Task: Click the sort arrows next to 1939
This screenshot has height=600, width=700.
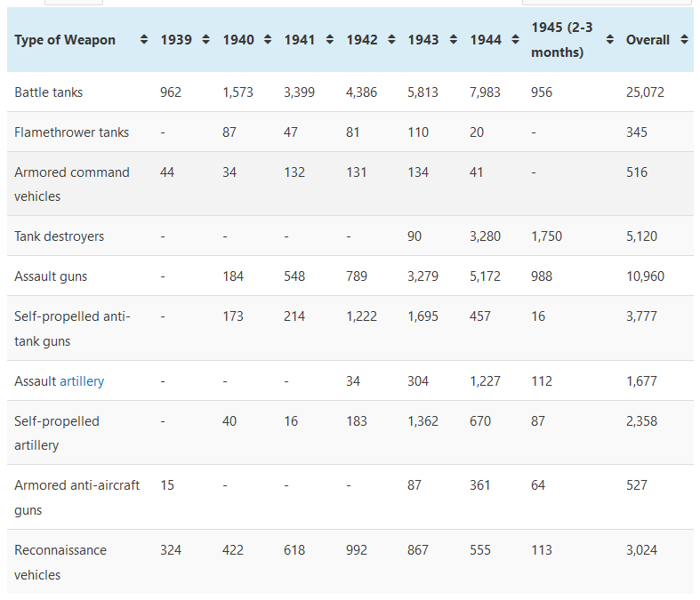Action: (205, 40)
